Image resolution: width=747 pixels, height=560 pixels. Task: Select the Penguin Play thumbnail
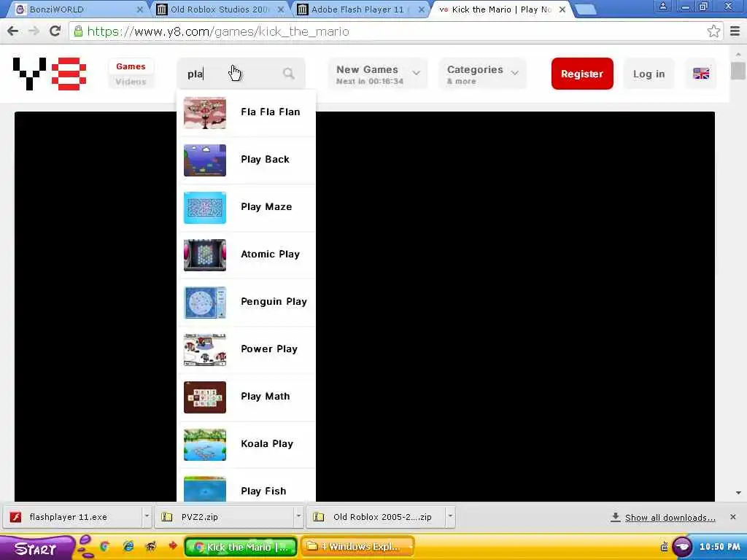[x=205, y=303]
